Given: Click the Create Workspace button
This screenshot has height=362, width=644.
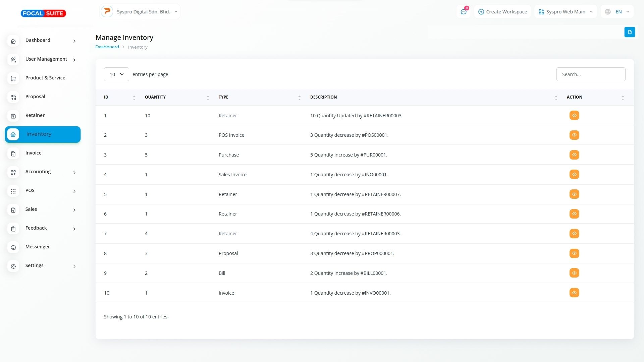Looking at the screenshot, I should click(502, 12).
